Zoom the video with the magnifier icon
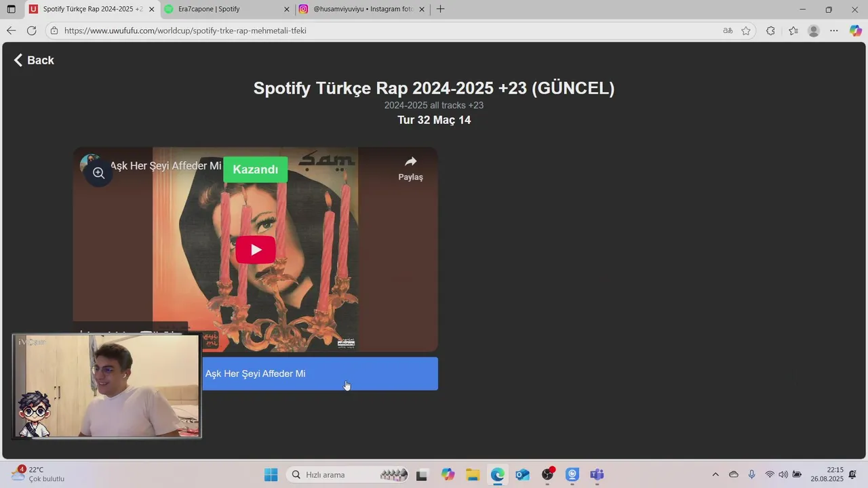This screenshot has height=488, width=868. (98, 173)
